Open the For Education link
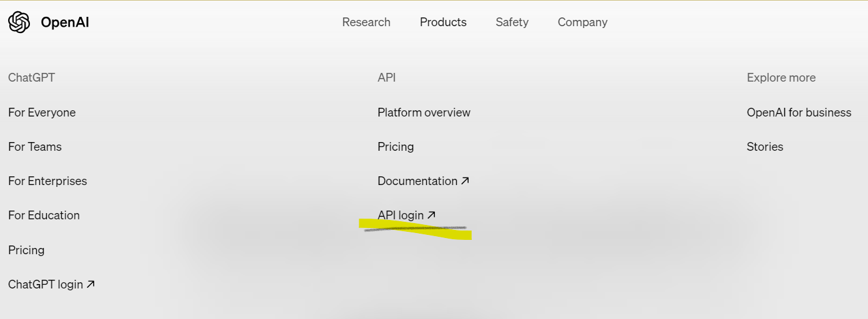This screenshot has width=868, height=319. pos(44,216)
